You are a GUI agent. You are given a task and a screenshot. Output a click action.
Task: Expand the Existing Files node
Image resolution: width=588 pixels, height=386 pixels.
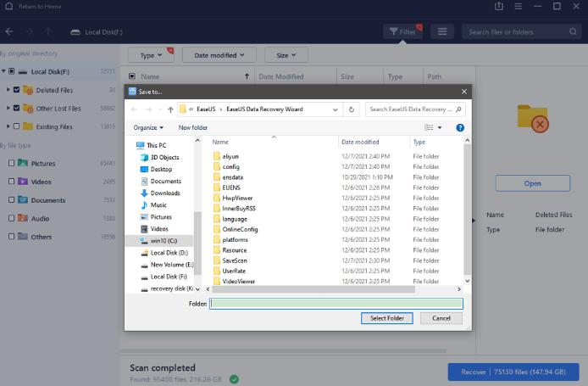8,126
